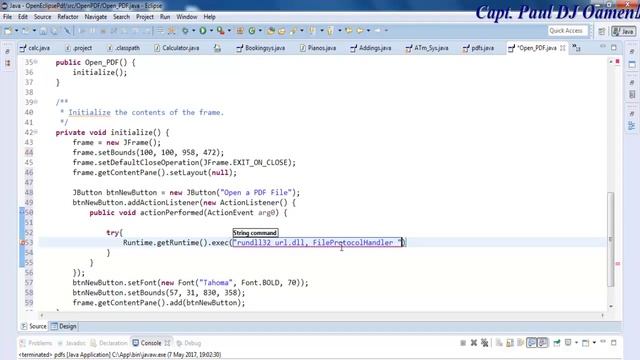The width and height of the screenshot is (640, 360).
Task: Open the Declaration view tab
Action: tap(109, 343)
